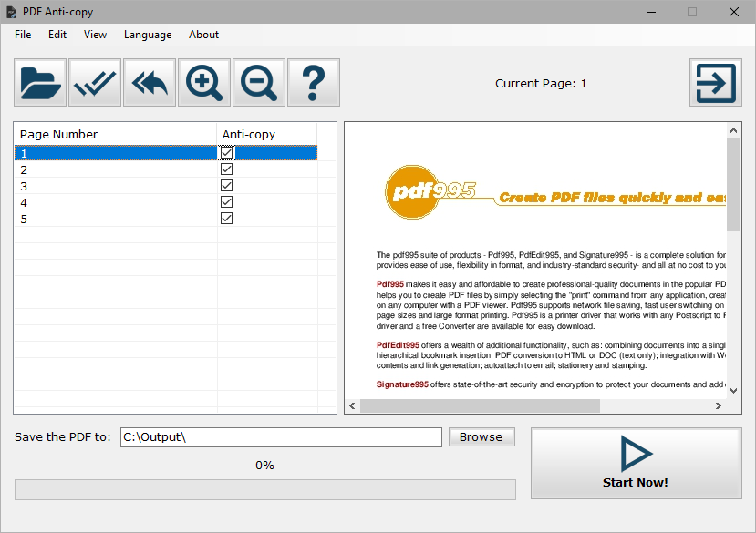This screenshot has height=533, width=756.
Task: Close the PDF Anti-copy window
Action: (x=734, y=12)
